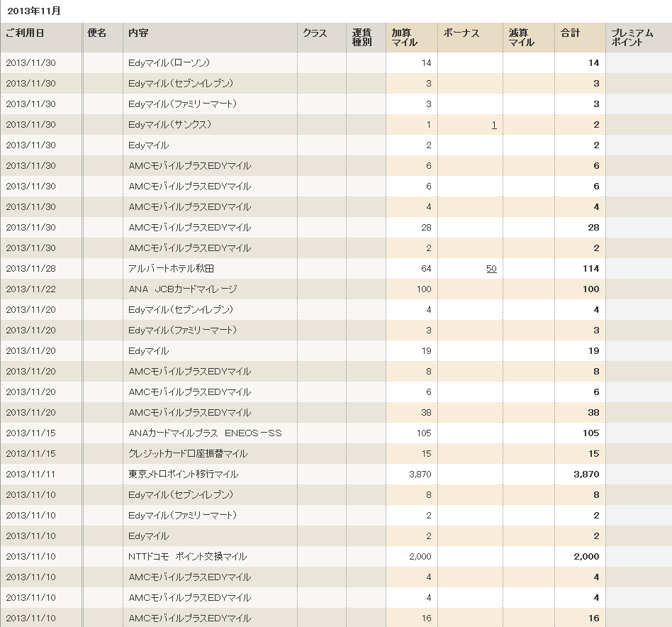Click the date 2013/11/28
Viewport: 672px width, 627px height.
point(31,269)
